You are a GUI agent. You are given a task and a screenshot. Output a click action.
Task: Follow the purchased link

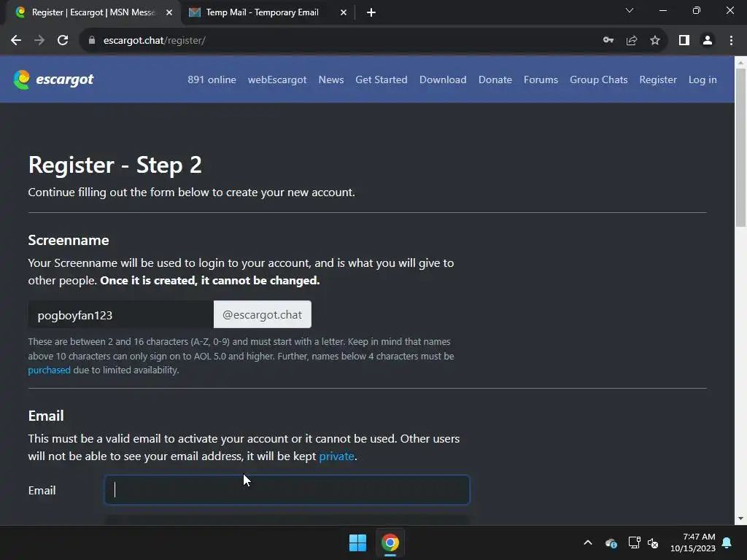point(49,370)
